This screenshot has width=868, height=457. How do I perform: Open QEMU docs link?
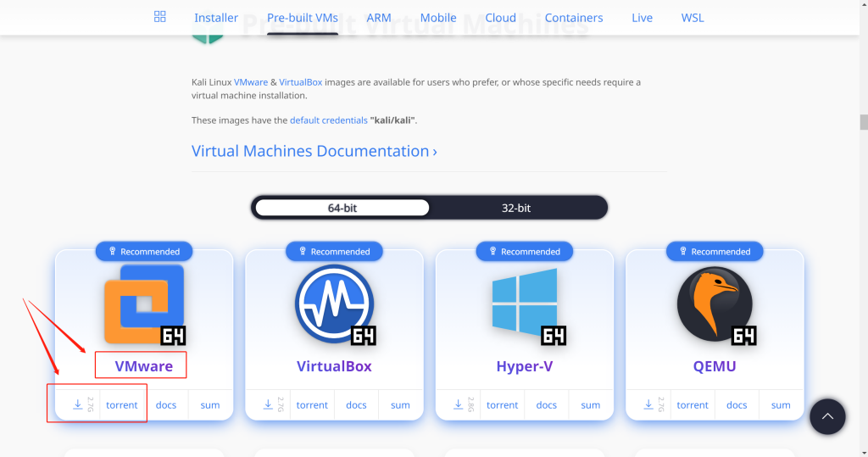coord(737,405)
